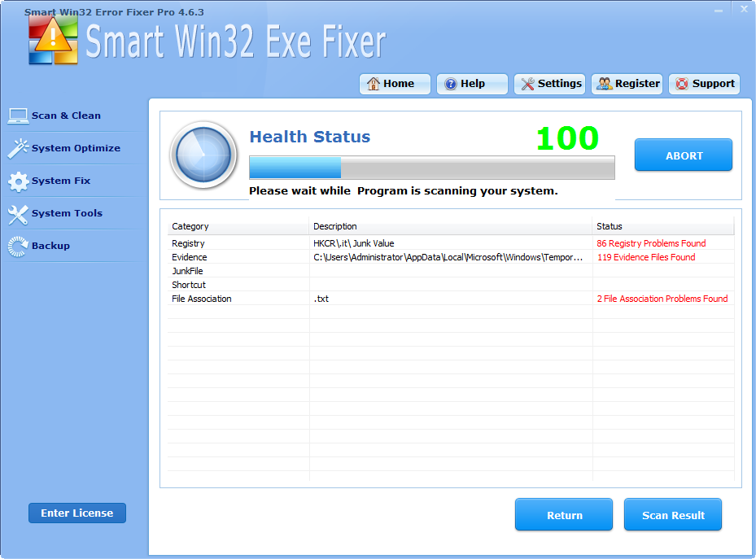The height and width of the screenshot is (559, 756).
Task: Select the Scan & Clean laptop icon
Action: click(x=17, y=115)
